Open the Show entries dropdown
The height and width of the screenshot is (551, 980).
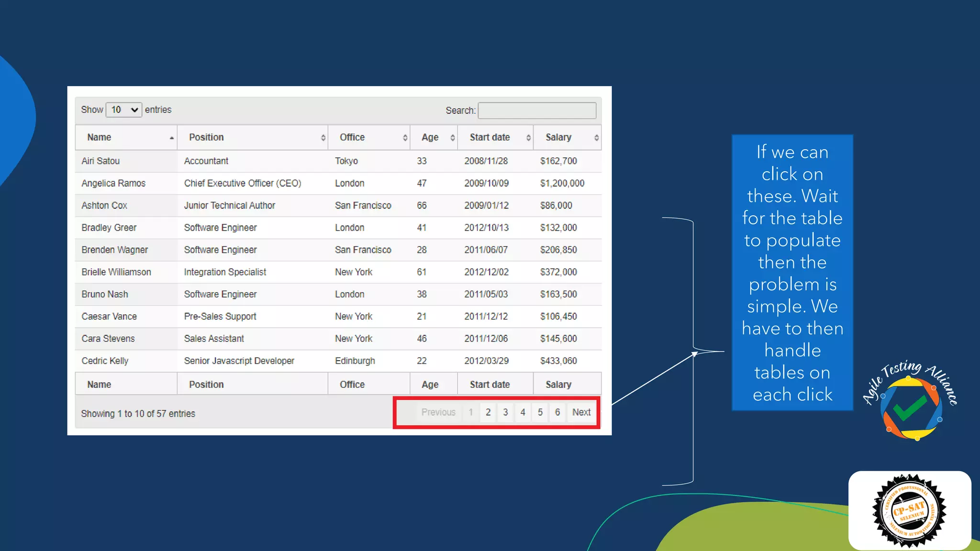pyautogui.click(x=123, y=110)
